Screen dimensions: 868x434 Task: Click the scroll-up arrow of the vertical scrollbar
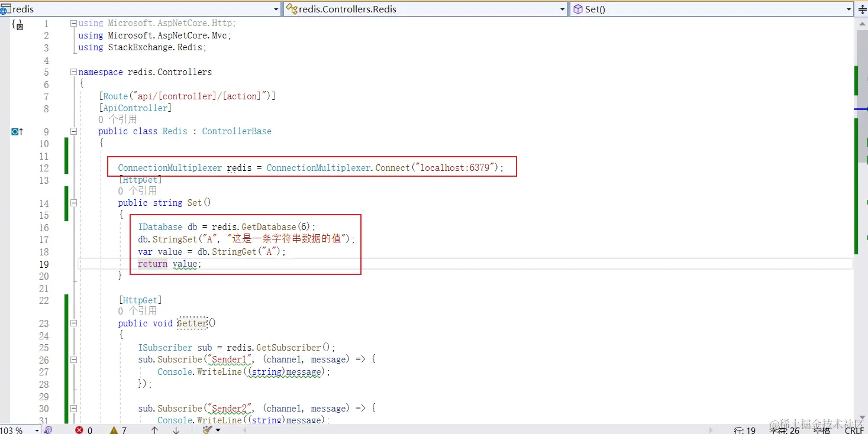861,24
